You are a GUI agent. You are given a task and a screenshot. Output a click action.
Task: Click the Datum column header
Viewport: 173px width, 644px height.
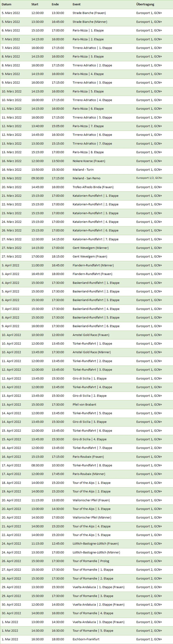tap(6, 4)
